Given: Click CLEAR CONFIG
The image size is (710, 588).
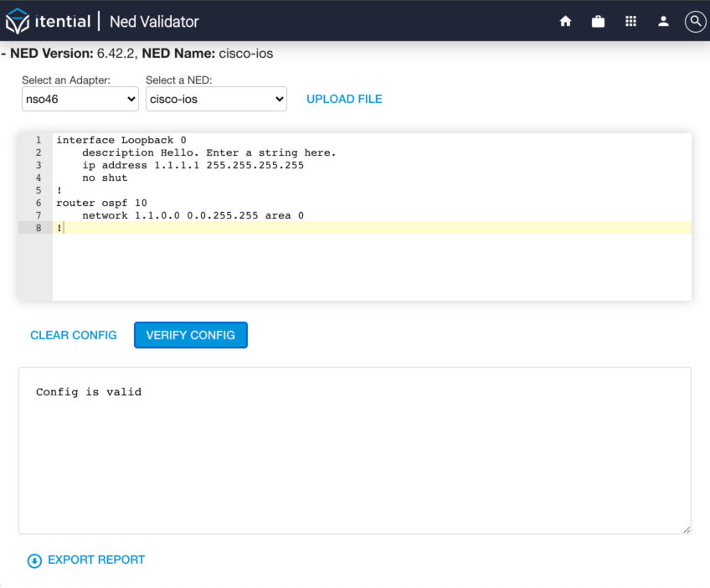Looking at the screenshot, I should [x=74, y=335].
